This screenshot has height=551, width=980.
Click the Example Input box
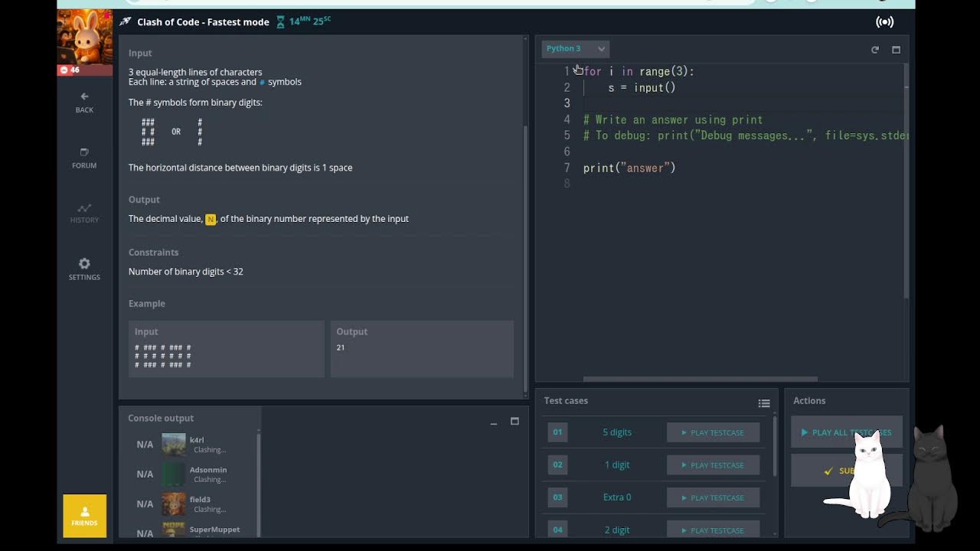click(x=227, y=349)
